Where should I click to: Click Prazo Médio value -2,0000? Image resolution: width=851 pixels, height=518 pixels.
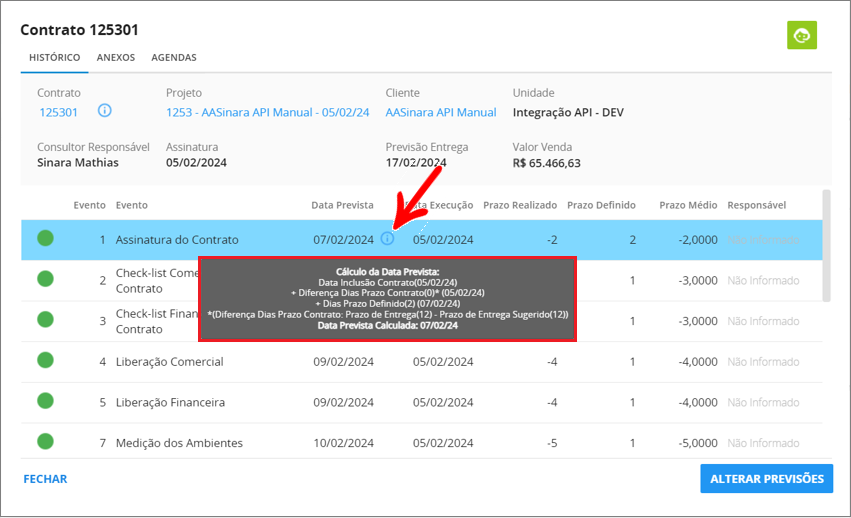[x=698, y=240]
